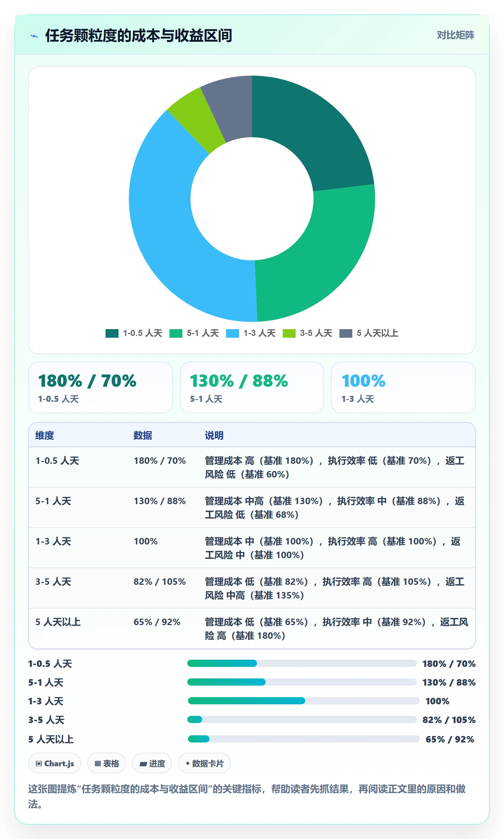This screenshot has height=839, width=504.
Task: Select the 180% / 70% data card
Action: [x=100, y=387]
